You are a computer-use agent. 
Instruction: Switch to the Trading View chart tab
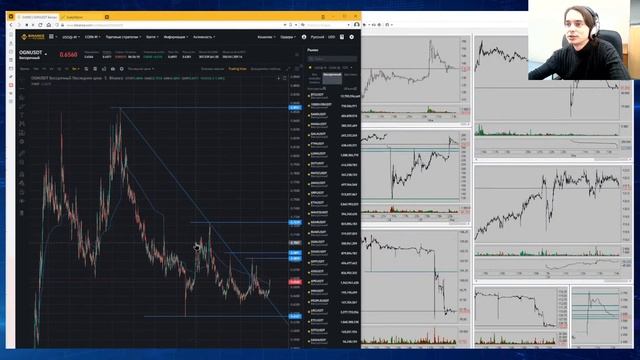pos(237,69)
